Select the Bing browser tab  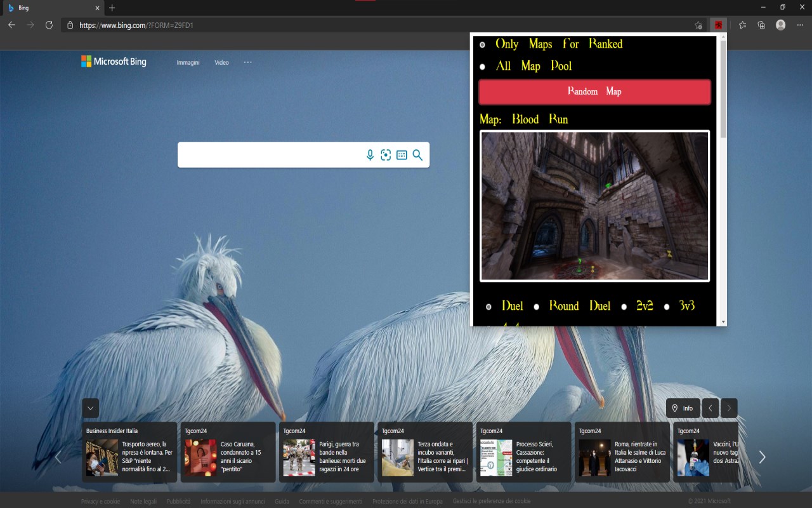point(53,8)
